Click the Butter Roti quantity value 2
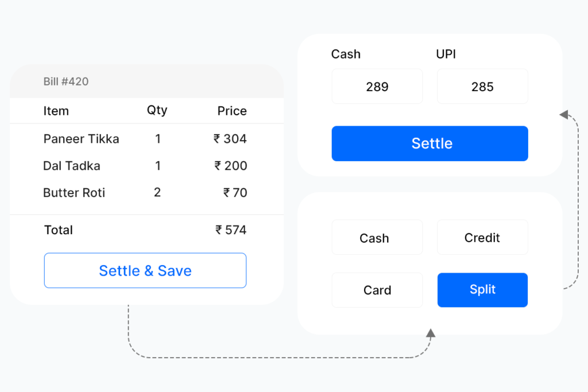The width and height of the screenshot is (588, 392). pos(157,192)
